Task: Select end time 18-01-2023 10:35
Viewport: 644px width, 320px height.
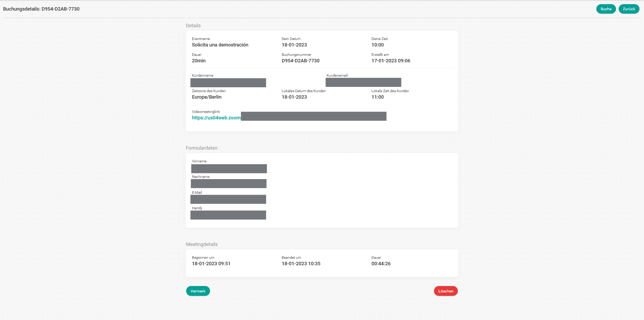Action: point(301,264)
